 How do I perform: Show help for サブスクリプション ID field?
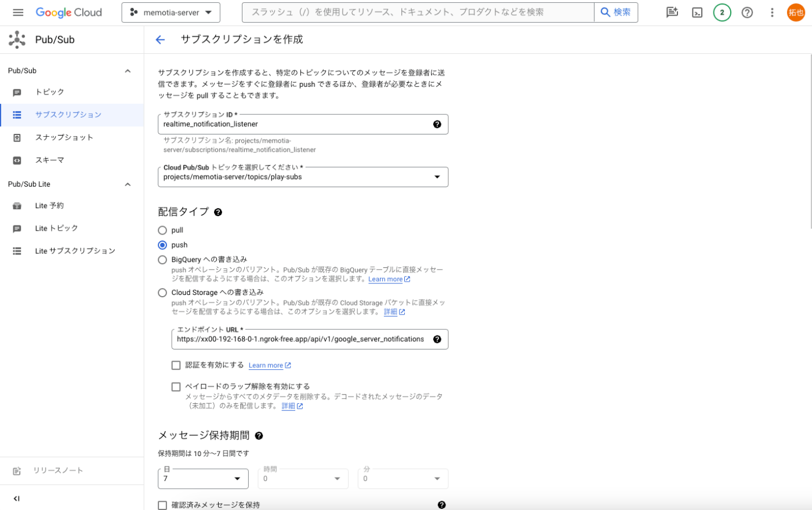tap(437, 124)
